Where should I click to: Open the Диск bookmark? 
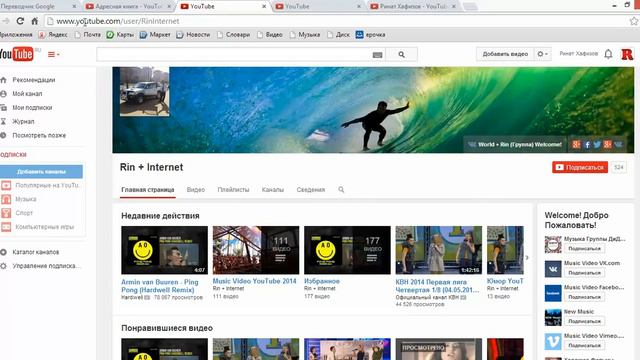pyautogui.click(x=338, y=35)
